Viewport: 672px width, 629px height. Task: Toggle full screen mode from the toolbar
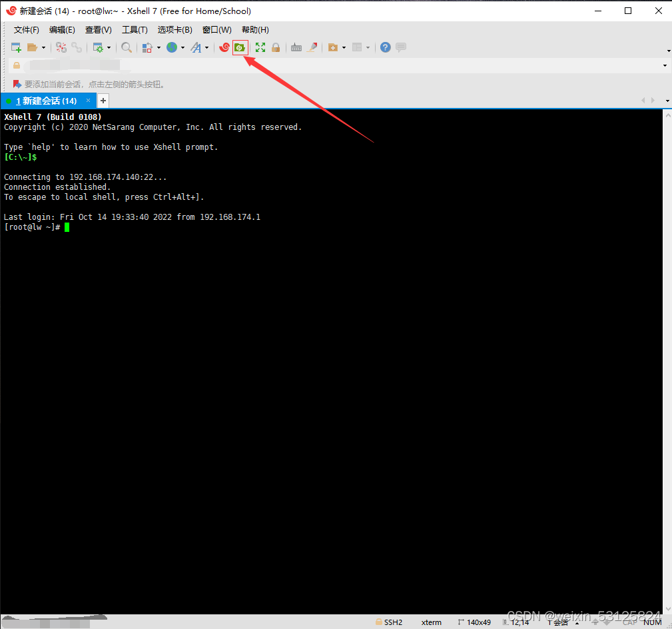pyautogui.click(x=259, y=47)
